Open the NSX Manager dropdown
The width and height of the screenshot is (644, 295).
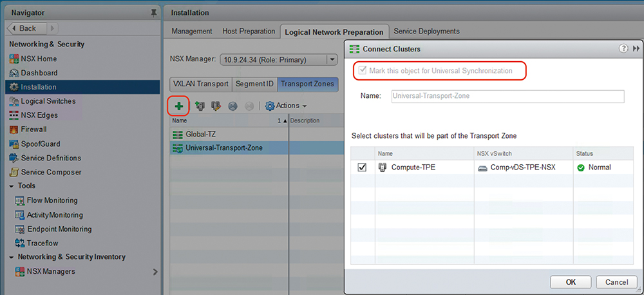(x=332, y=59)
